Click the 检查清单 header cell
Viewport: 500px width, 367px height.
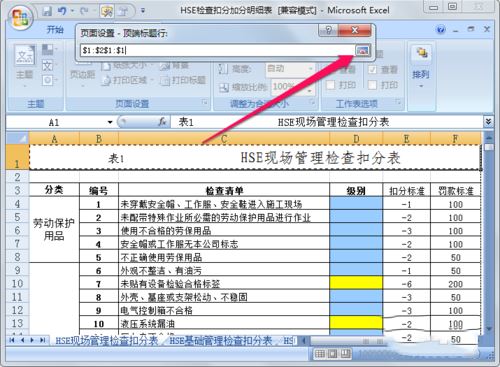click(x=224, y=191)
